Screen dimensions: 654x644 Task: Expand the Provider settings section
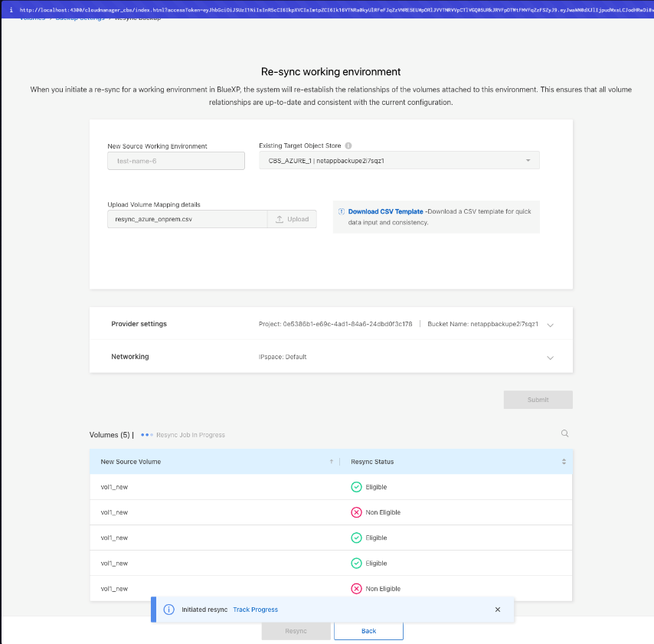[550, 325]
